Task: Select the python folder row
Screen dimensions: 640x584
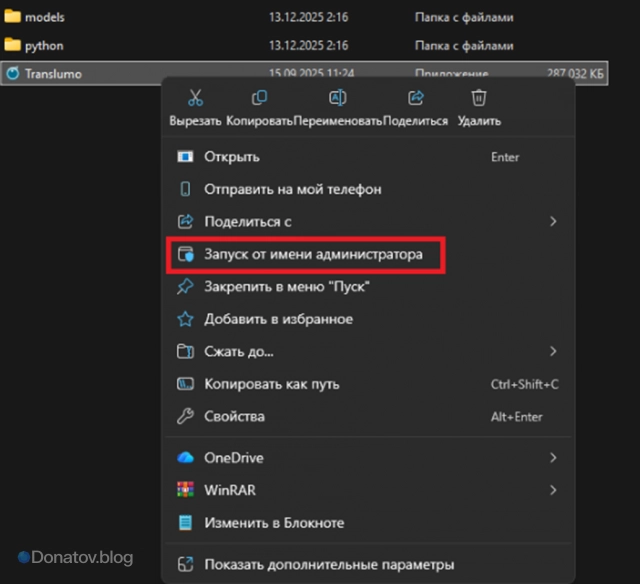Action: [x=304, y=45]
